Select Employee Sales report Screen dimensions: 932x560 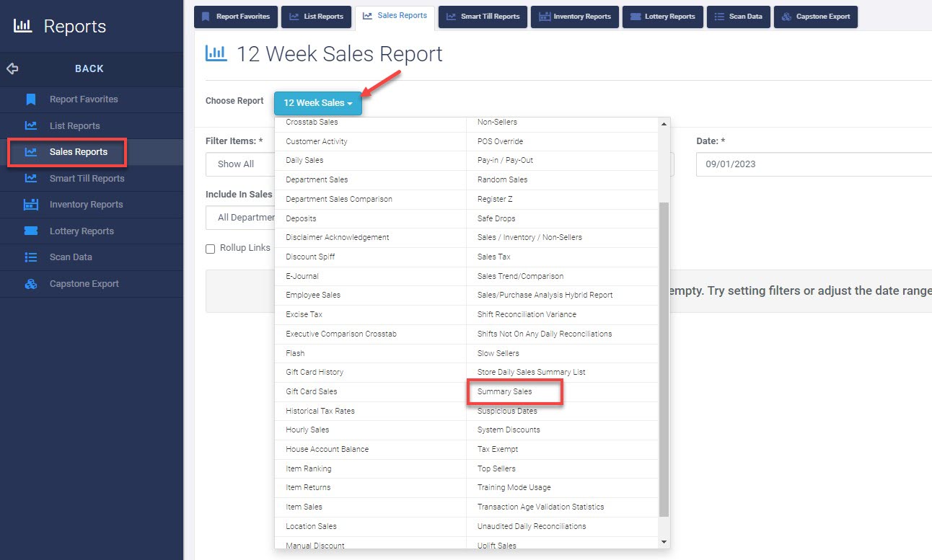point(313,295)
